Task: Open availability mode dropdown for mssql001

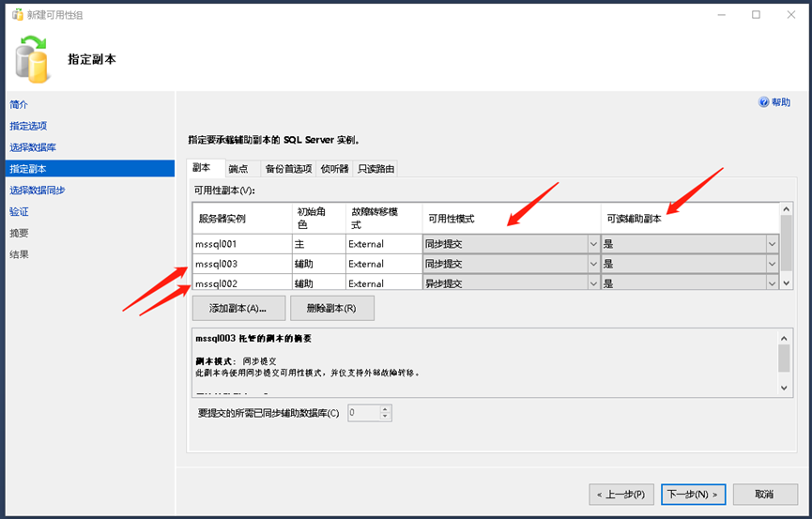Action: [x=593, y=244]
